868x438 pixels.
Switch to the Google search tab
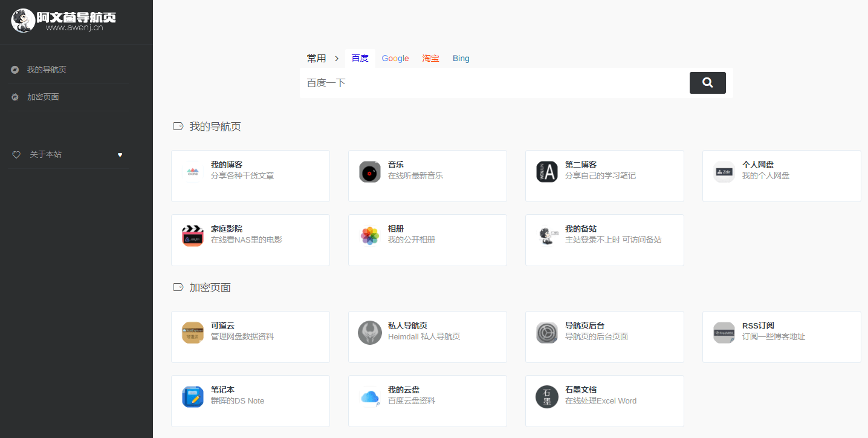(395, 58)
